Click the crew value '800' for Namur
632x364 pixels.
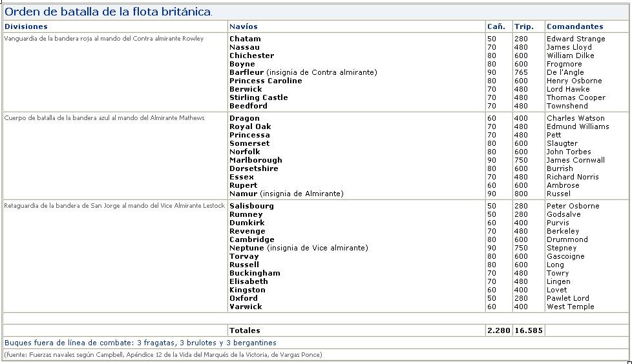(x=521, y=194)
